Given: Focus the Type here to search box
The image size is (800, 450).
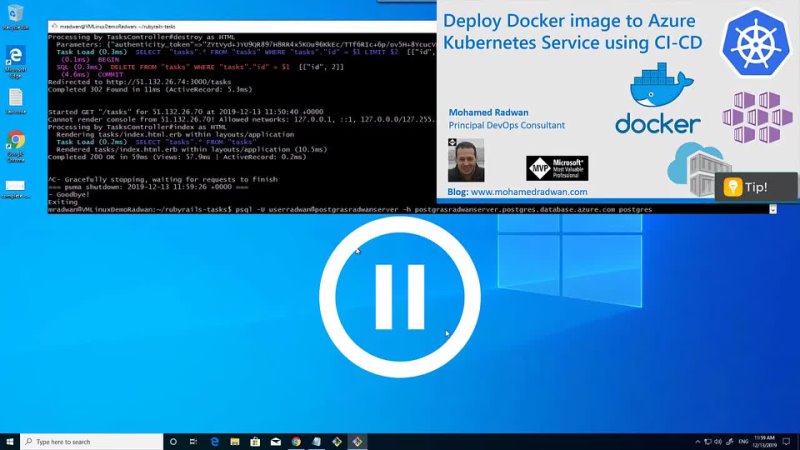Looking at the screenshot, I should (92, 441).
